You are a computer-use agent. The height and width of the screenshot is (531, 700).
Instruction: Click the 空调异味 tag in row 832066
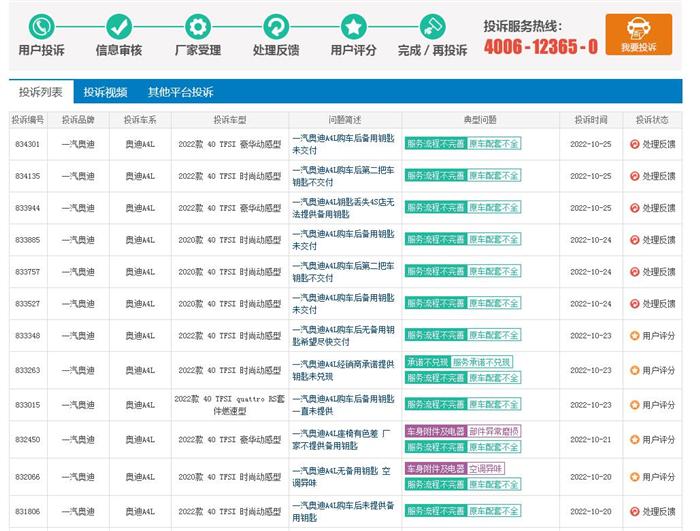(486, 468)
